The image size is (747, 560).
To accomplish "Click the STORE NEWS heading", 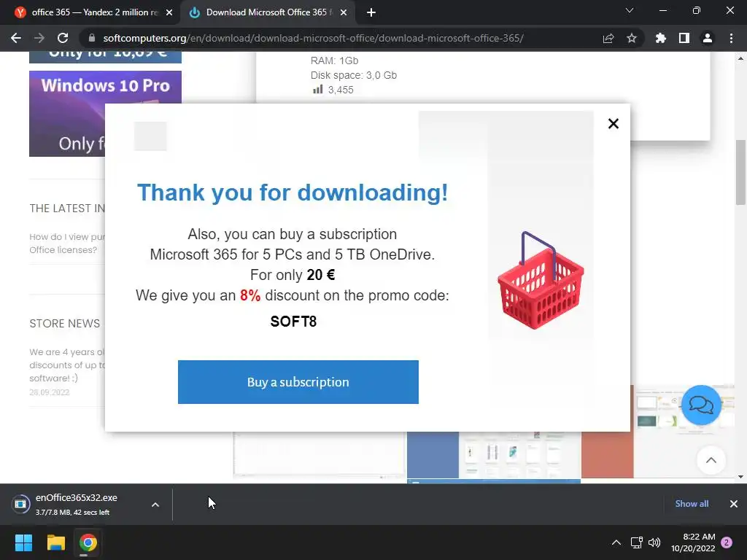I will tap(65, 324).
